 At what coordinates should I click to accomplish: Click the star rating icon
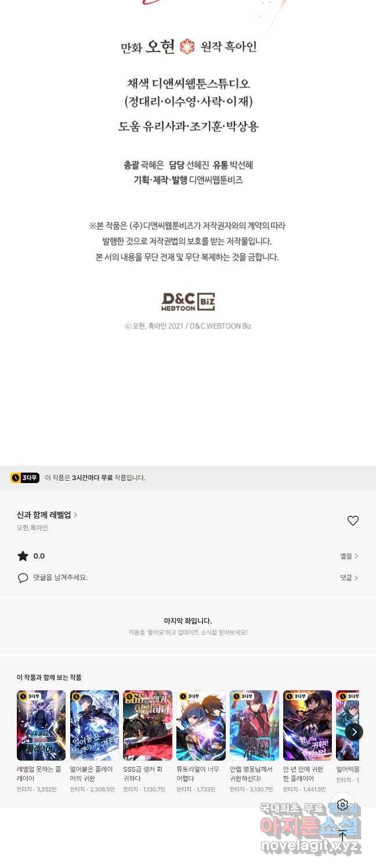coord(23,556)
